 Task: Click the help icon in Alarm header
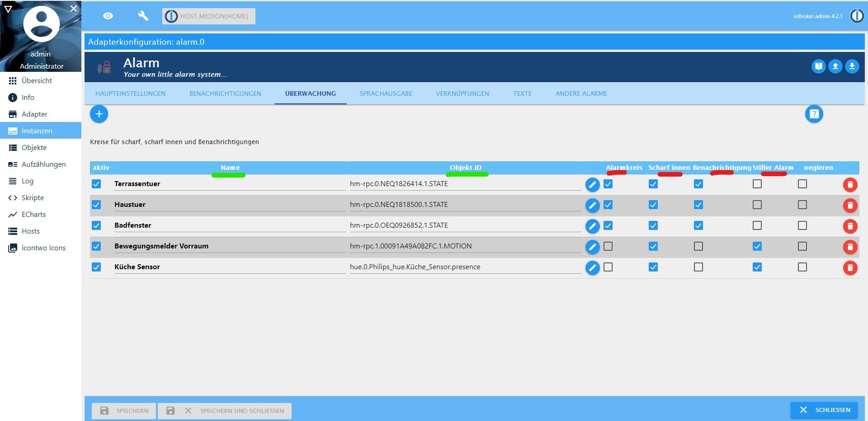click(x=818, y=66)
